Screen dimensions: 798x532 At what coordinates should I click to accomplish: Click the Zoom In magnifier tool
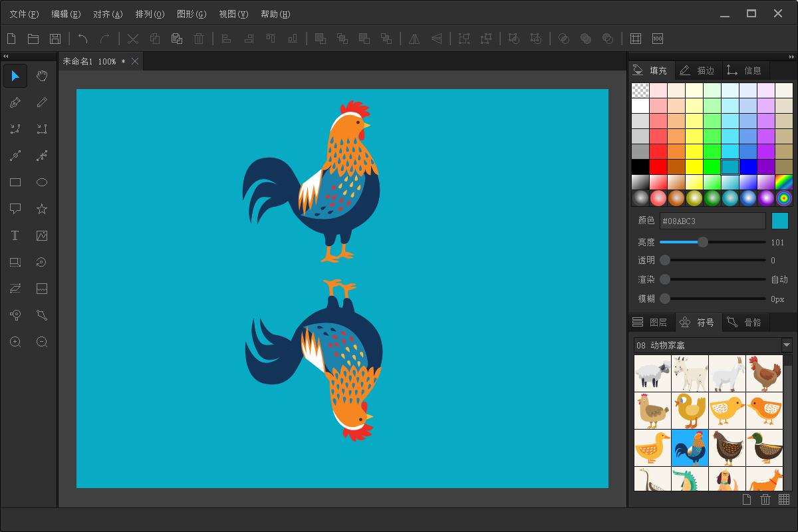15,342
